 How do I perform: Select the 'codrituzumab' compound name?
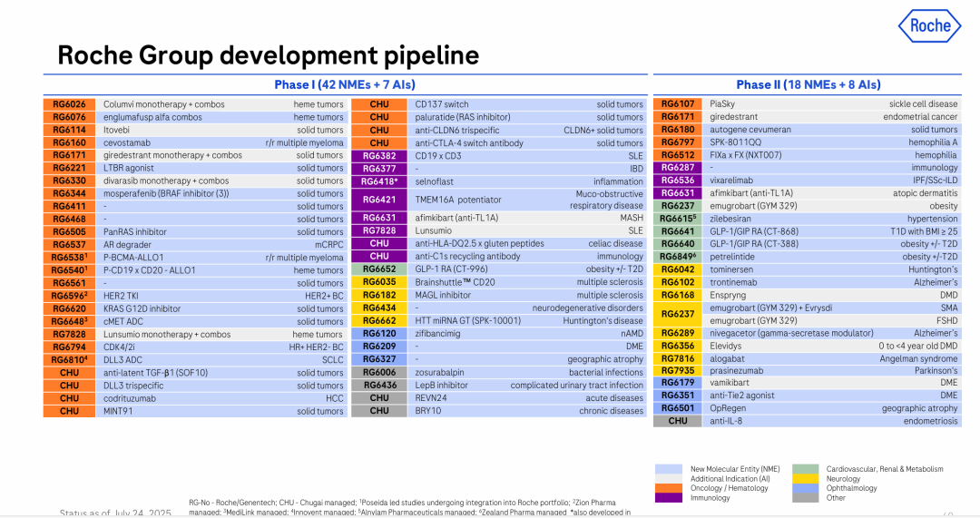coord(130,398)
